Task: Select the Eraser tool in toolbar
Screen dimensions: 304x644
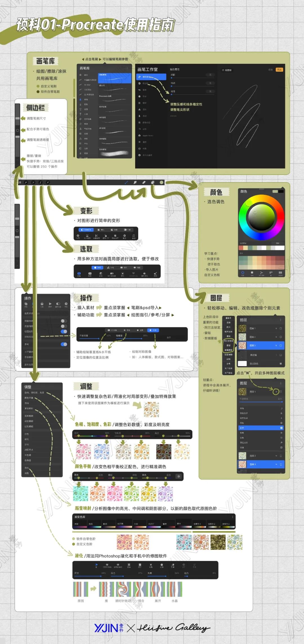Action: (144, 182)
